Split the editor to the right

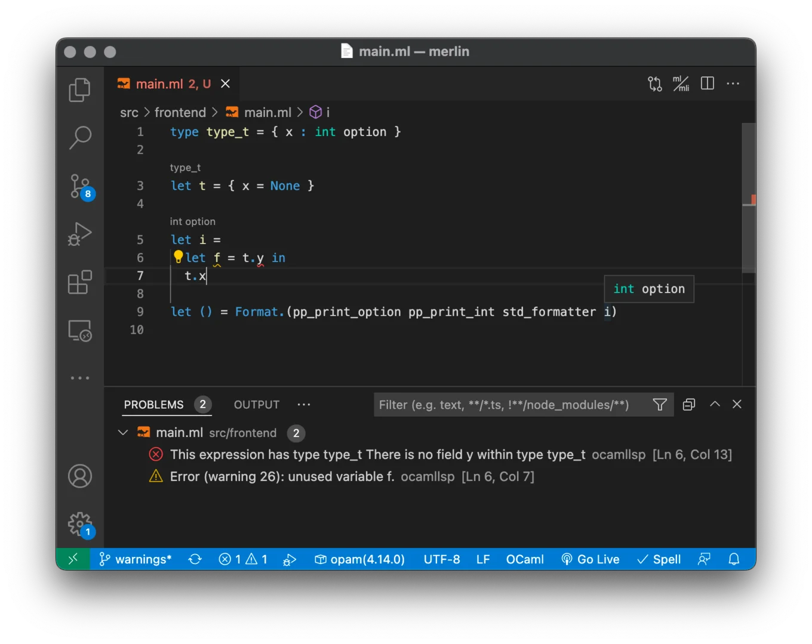click(707, 84)
